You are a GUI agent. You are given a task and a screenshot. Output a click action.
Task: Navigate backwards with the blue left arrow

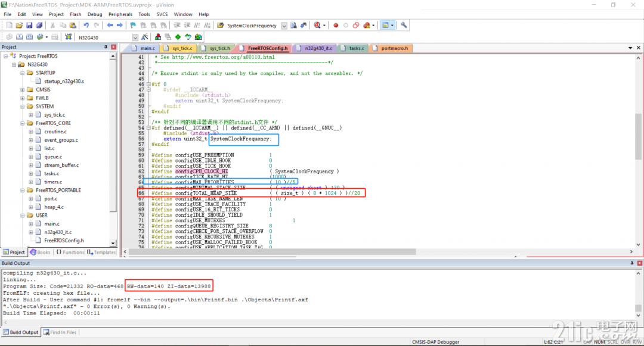(x=110, y=26)
